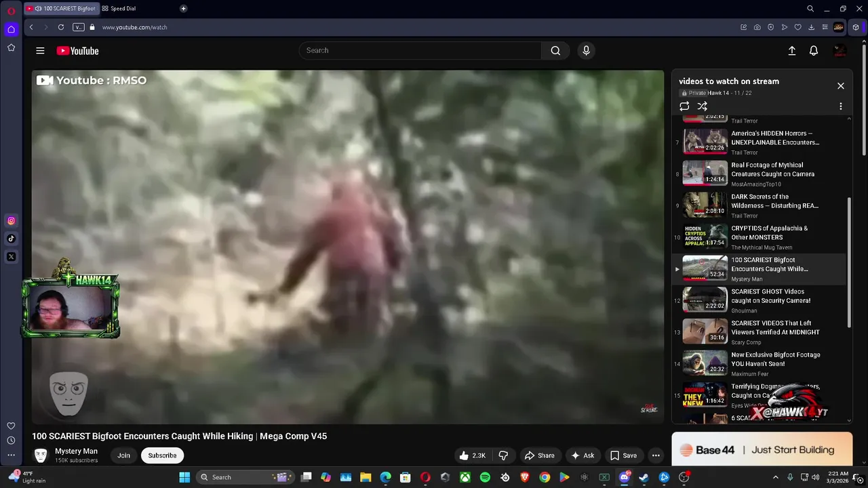The width and height of the screenshot is (868, 488).
Task: Open Opera downloads icon
Action: pyautogui.click(x=811, y=27)
